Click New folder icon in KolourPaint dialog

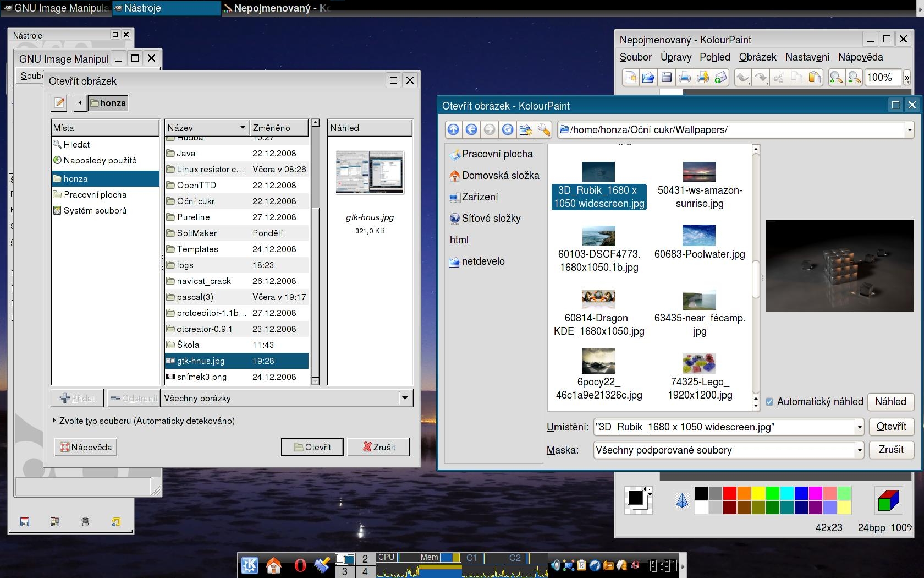(x=526, y=129)
